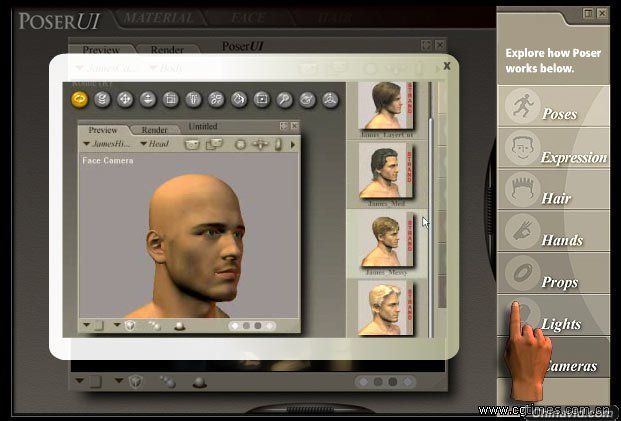This screenshot has width=621, height=421.
Task: Expand the black arrow at the Untitled toolbar end
Action: click(x=293, y=145)
